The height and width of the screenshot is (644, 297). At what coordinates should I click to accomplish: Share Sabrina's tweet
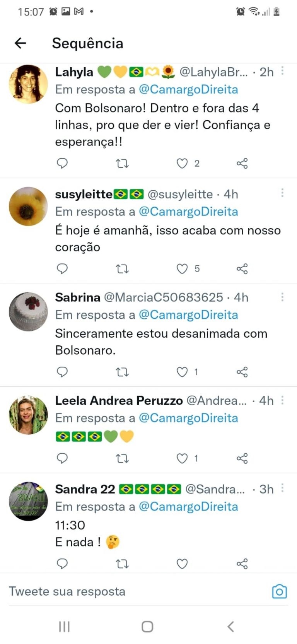(x=242, y=372)
